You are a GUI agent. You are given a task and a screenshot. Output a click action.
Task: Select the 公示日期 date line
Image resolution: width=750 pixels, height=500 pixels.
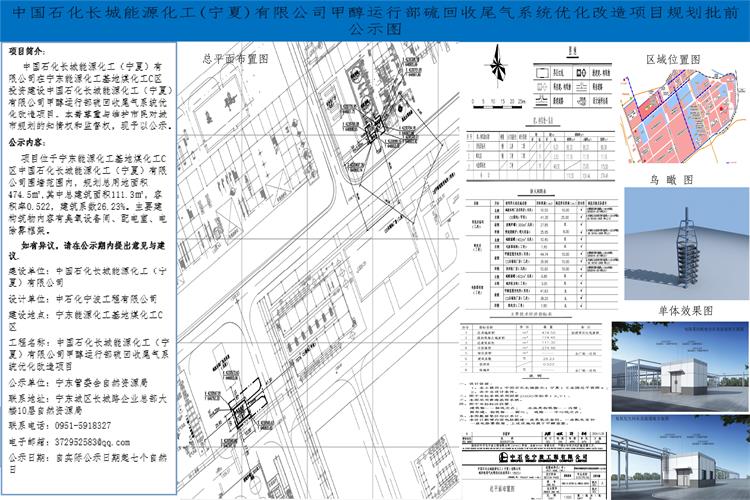[87, 463]
